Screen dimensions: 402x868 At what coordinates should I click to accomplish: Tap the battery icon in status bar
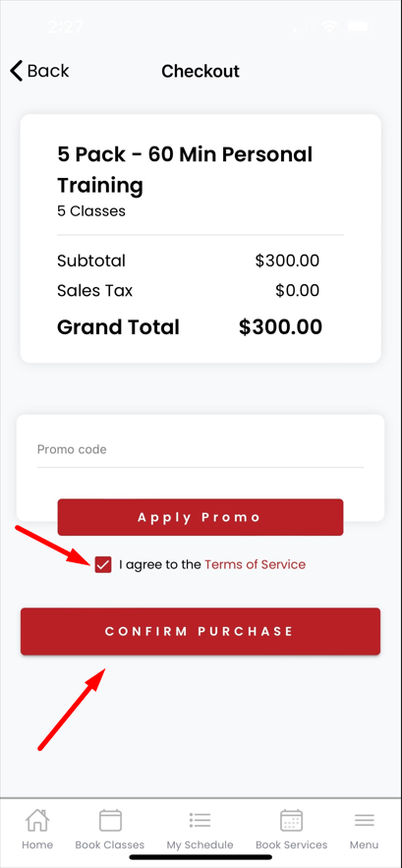(359, 26)
